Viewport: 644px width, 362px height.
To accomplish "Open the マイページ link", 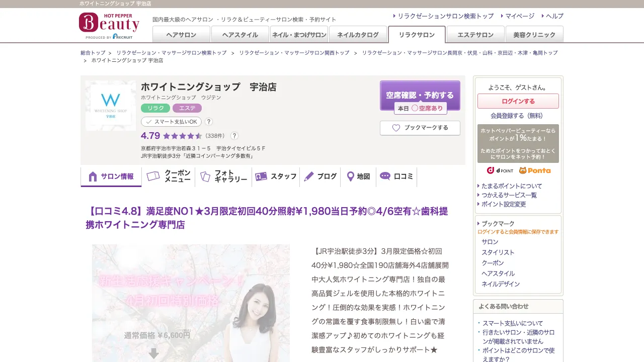I will (x=520, y=16).
